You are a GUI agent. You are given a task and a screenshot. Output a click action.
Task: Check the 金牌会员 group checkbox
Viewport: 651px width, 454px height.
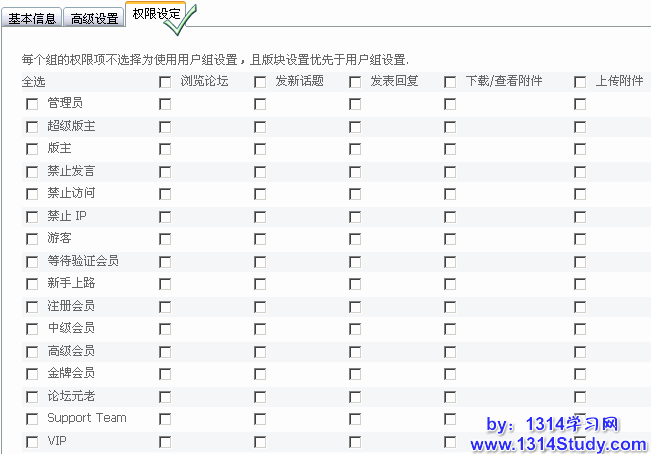tap(32, 374)
